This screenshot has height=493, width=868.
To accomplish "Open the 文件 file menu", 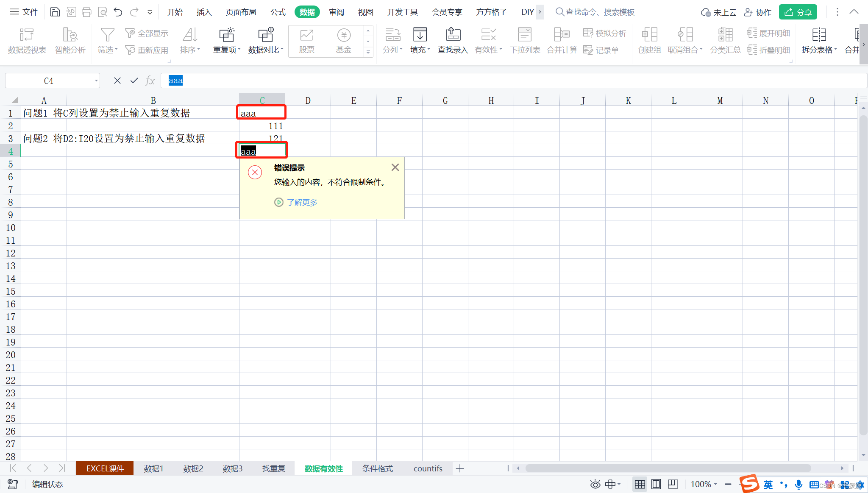I will pyautogui.click(x=24, y=12).
